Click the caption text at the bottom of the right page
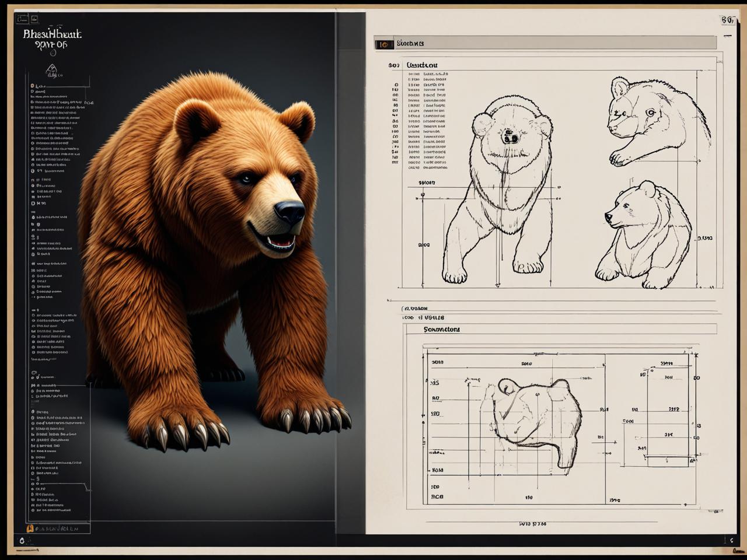The height and width of the screenshot is (560, 747). [x=532, y=524]
